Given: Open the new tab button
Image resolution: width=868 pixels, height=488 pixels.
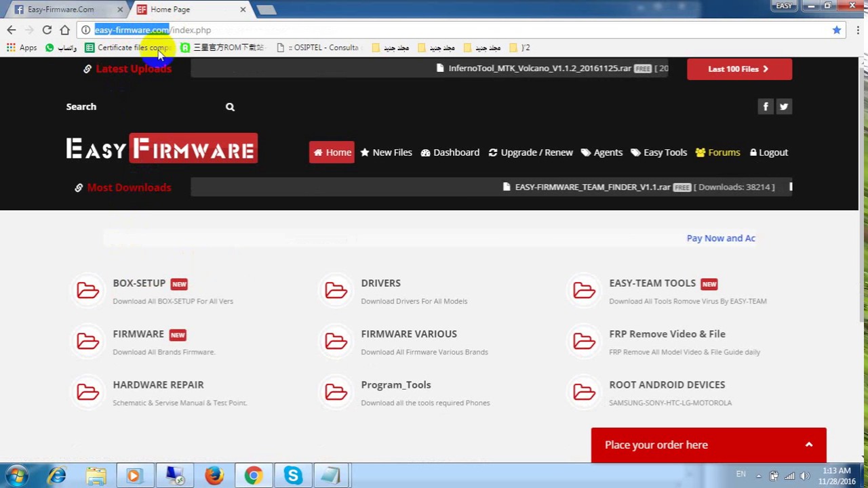Looking at the screenshot, I should 266,9.
